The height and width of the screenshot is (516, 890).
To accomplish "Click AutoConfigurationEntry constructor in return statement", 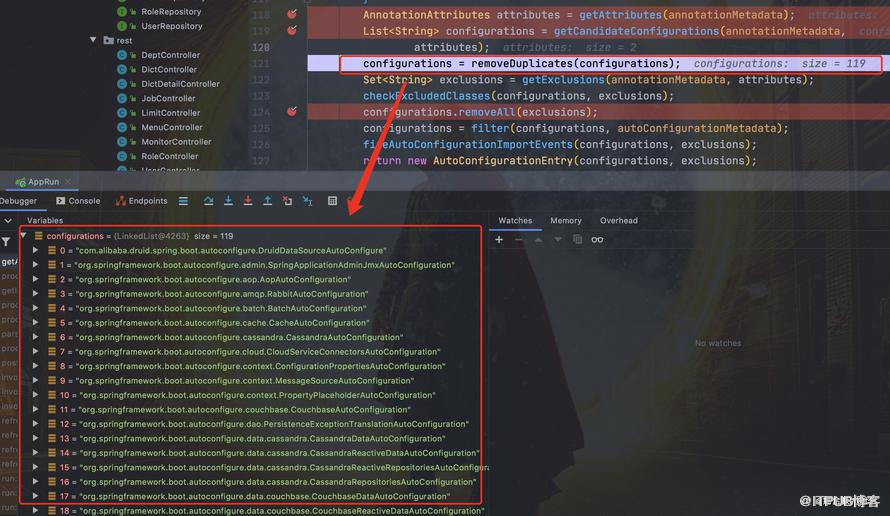I will click(503, 161).
